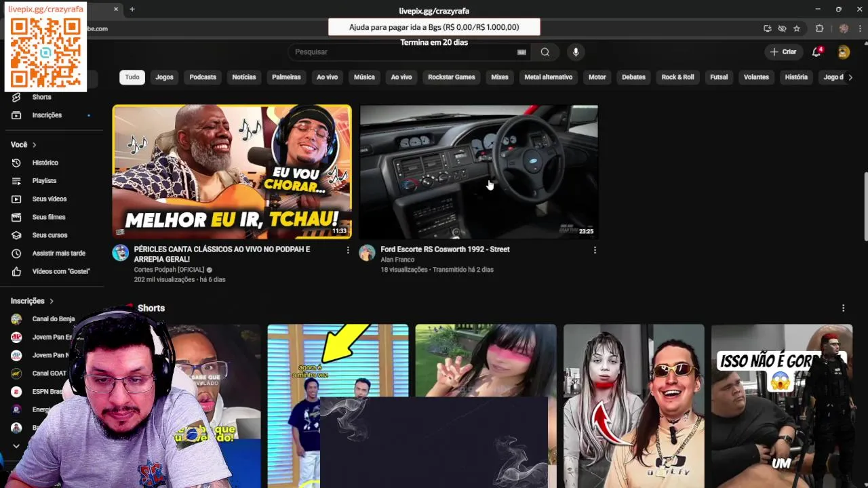Open Cortes Podpah [OFICIAL] channel link
This screenshot has width=868, height=488.
169,270
